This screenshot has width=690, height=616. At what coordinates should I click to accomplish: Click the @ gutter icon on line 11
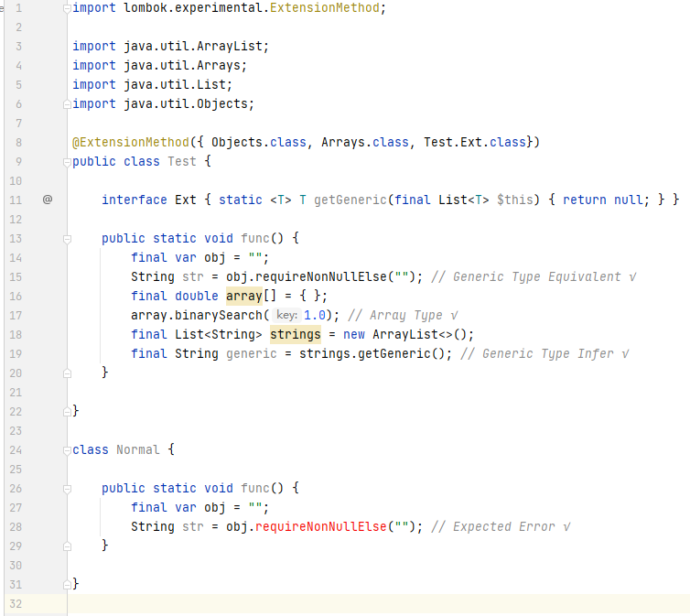(x=48, y=200)
